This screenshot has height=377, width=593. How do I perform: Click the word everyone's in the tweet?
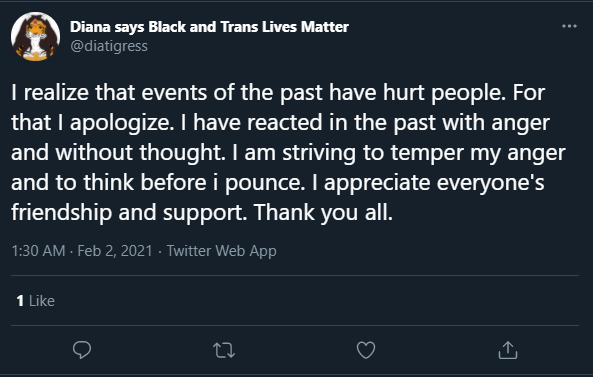(491, 183)
